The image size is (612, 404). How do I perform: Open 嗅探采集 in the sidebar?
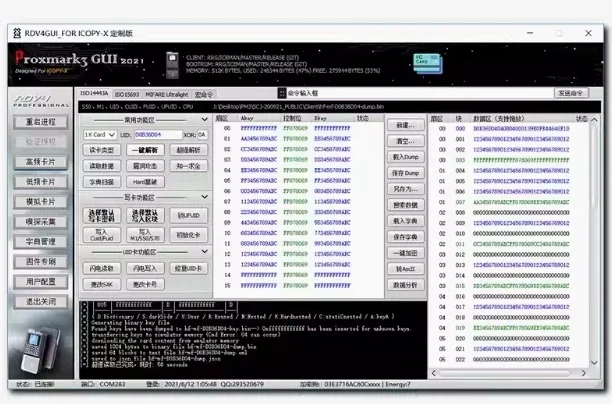(41, 222)
